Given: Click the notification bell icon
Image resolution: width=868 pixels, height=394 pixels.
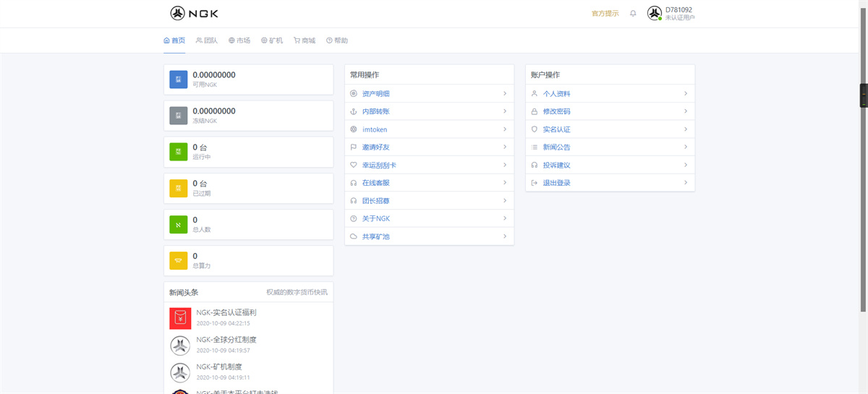Looking at the screenshot, I should pyautogui.click(x=633, y=14).
